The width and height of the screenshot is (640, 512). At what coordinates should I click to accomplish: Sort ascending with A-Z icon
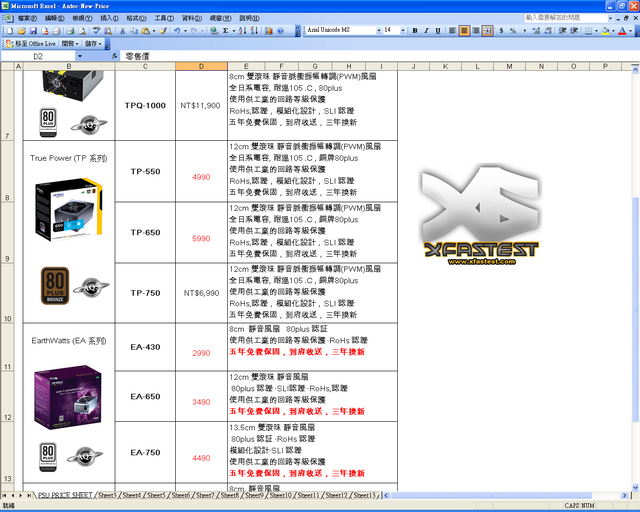point(242,31)
